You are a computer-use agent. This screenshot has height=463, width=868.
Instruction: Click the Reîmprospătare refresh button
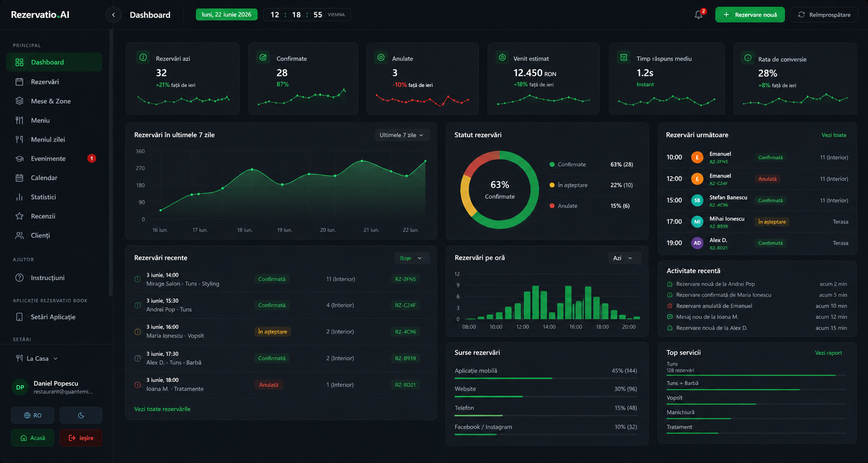[824, 15]
